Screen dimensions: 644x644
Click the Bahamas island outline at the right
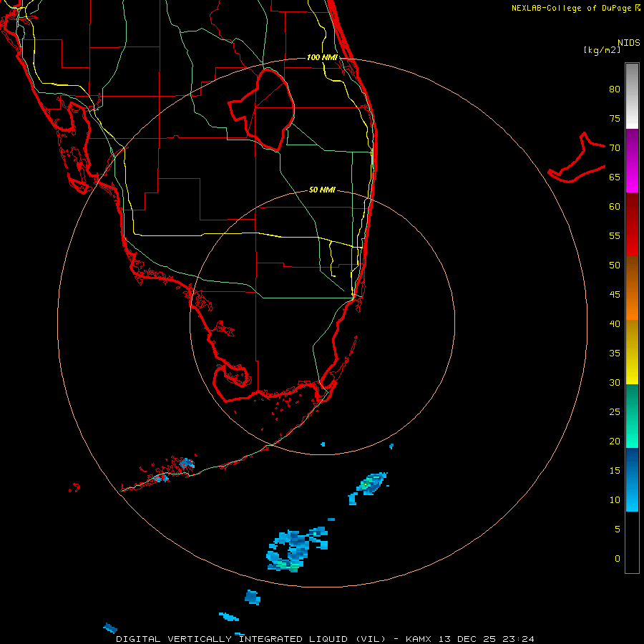577,157
